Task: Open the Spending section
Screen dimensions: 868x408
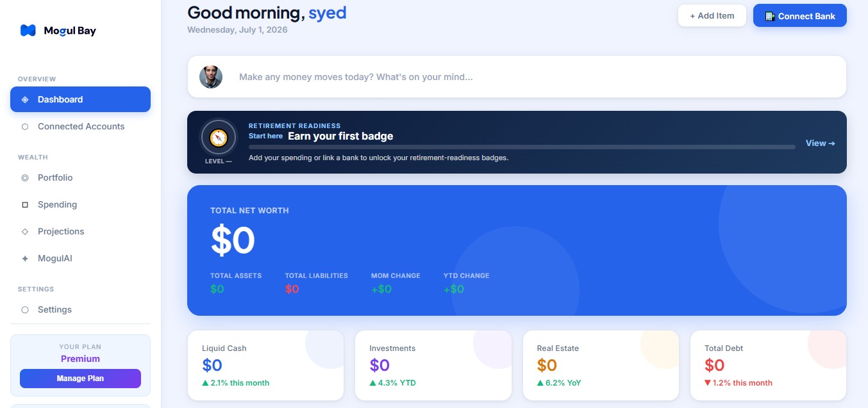Action: [80, 204]
